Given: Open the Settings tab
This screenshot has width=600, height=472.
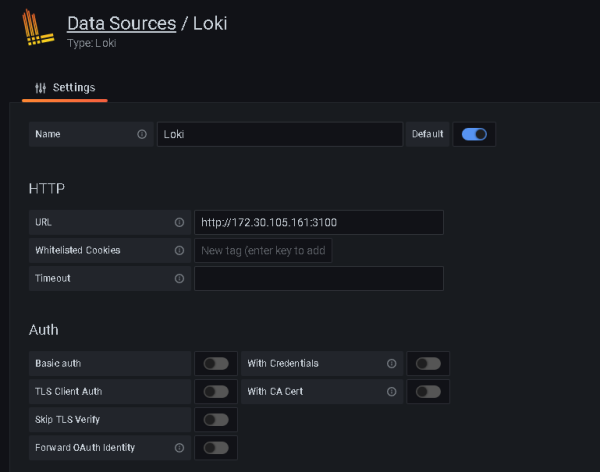Looking at the screenshot, I should click(65, 88).
